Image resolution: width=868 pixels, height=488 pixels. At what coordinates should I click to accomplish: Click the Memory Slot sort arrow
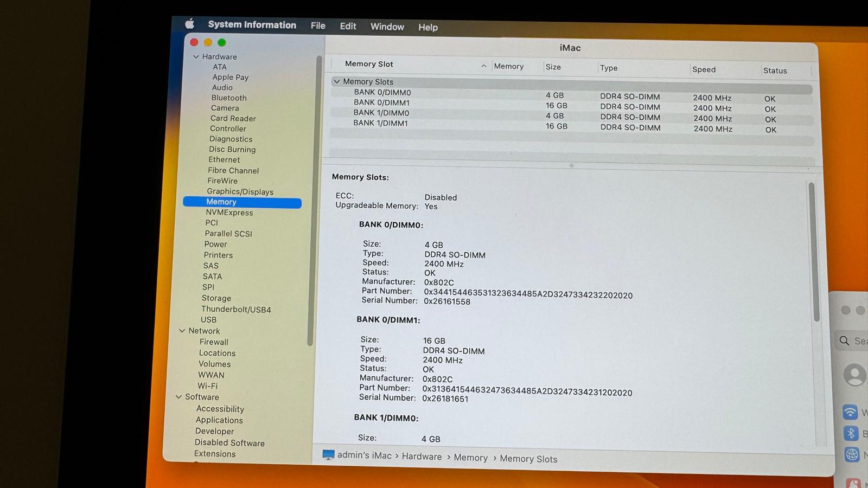pyautogui.click(x=483, y=66)
